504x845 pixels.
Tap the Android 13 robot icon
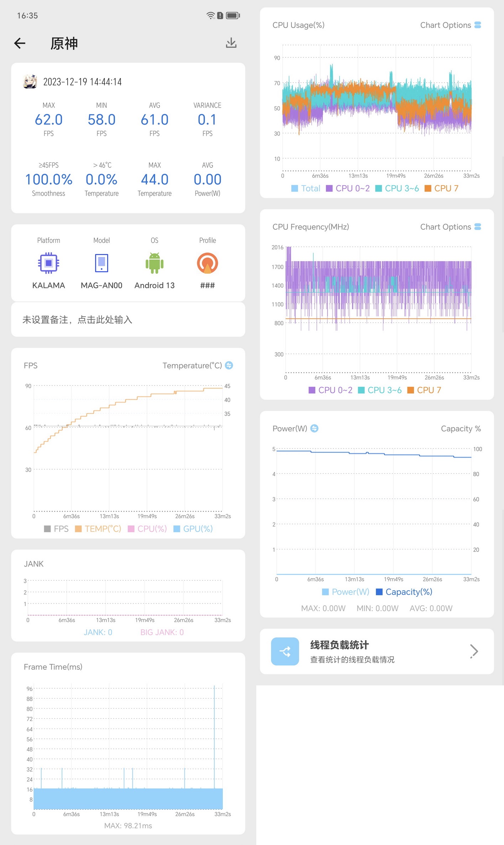(154, 263)
